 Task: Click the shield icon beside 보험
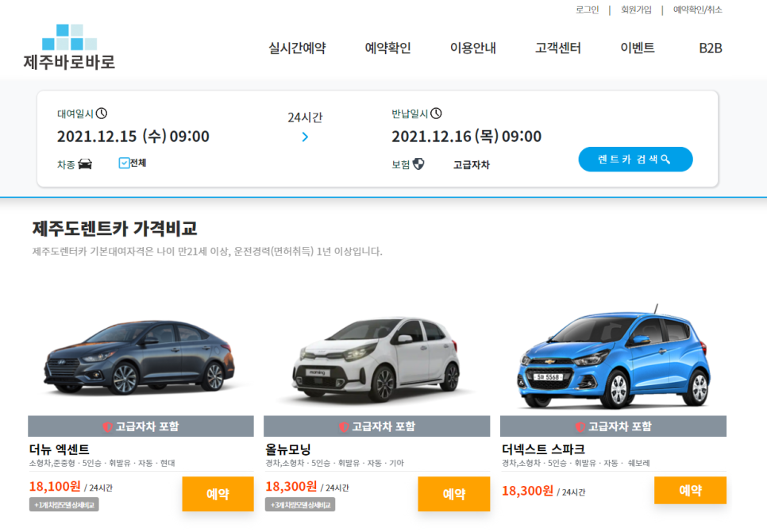(418, 164)
